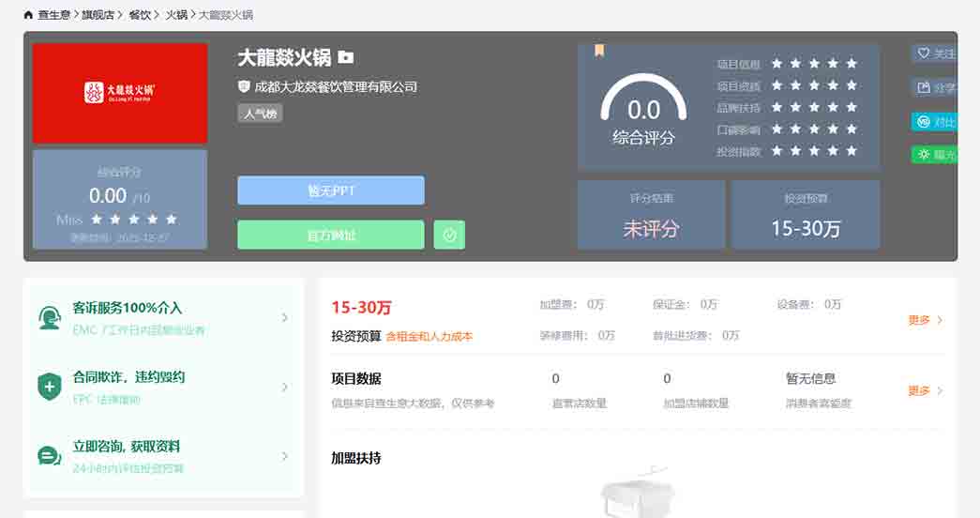980x518 pixels.
Task: Click the 0.0 综合评分 gauge
Action: 643,112
